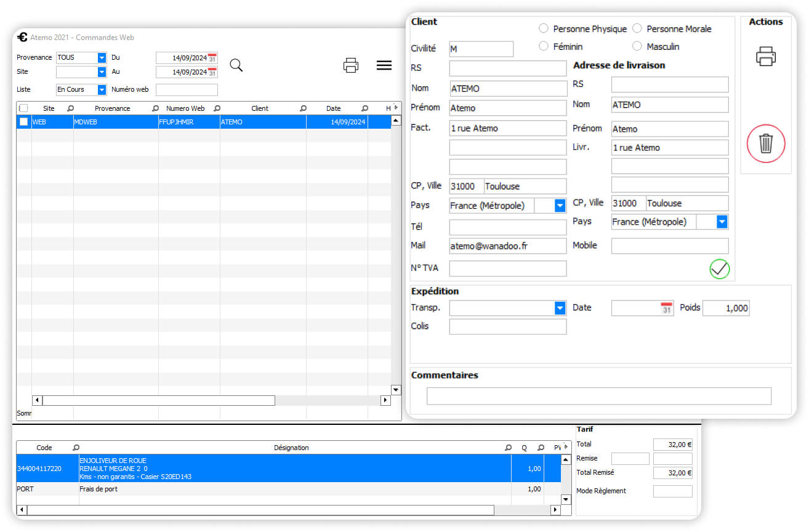Click the client CP field 31000
Viewport: 809px width, 532px height.
click(x=466, y=186)
